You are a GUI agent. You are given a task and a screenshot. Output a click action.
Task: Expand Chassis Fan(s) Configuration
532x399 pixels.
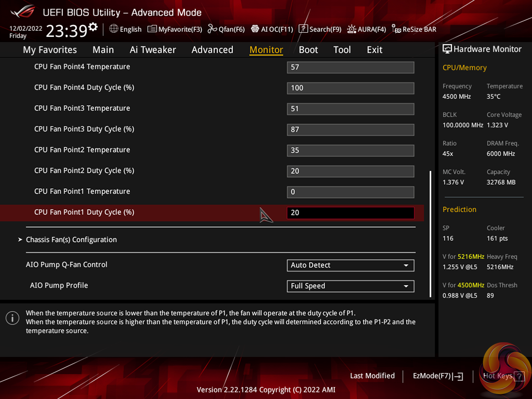[x=71, y=239]
